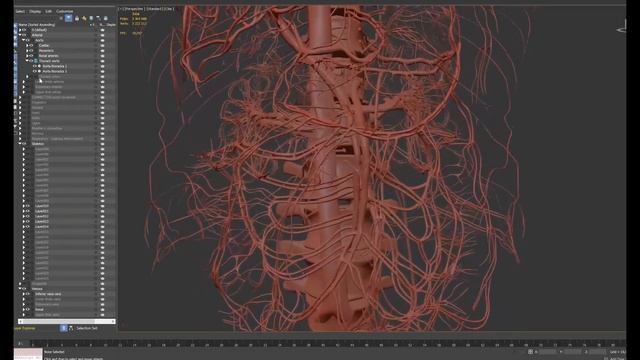
Task: Click the [Standard] viewport shading label
Action: click(x=153, y=9)
